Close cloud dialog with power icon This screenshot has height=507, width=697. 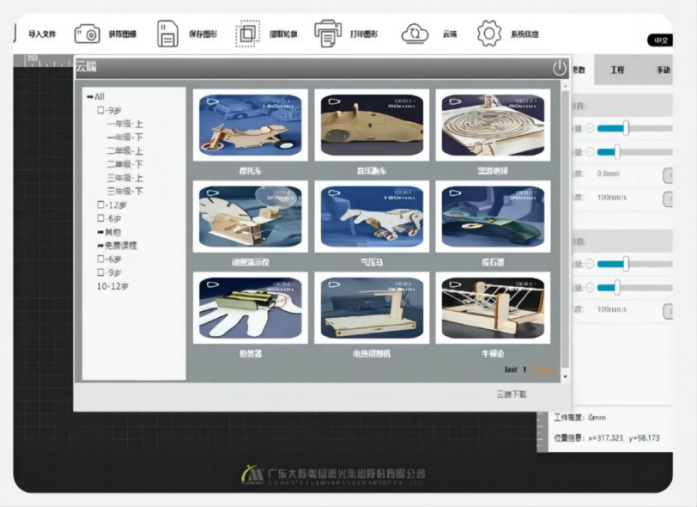point(559,68)
